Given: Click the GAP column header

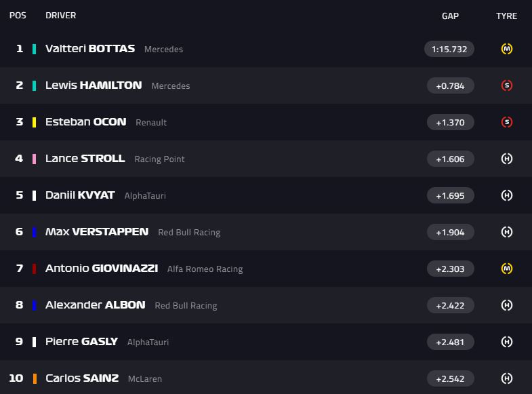Looking at the screenshot, I should [x=450, y=16].
